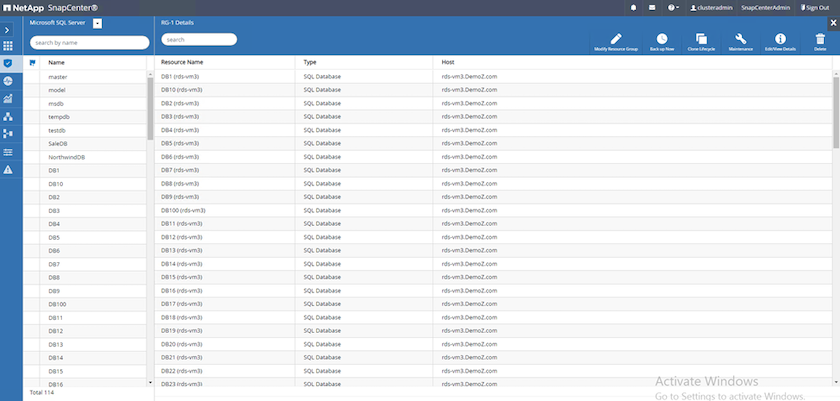
Task: Sort by Type column header
Action: 310,62
